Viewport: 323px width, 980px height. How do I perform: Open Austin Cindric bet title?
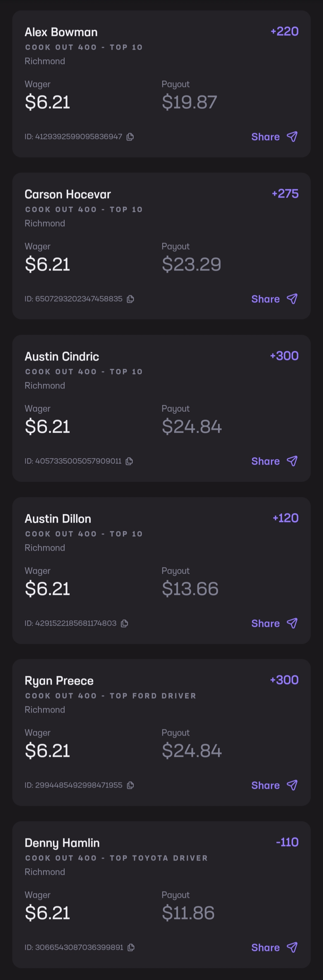pos(62,357)
